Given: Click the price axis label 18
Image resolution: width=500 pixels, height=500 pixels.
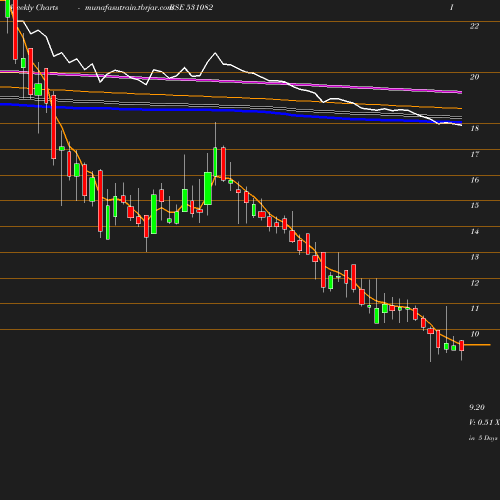Looking at the screenshot, I should [475, 128].
